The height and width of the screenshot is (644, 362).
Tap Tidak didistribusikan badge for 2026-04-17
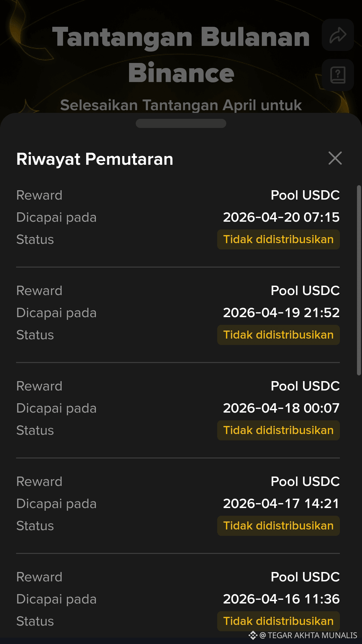[x=279, y=526]
